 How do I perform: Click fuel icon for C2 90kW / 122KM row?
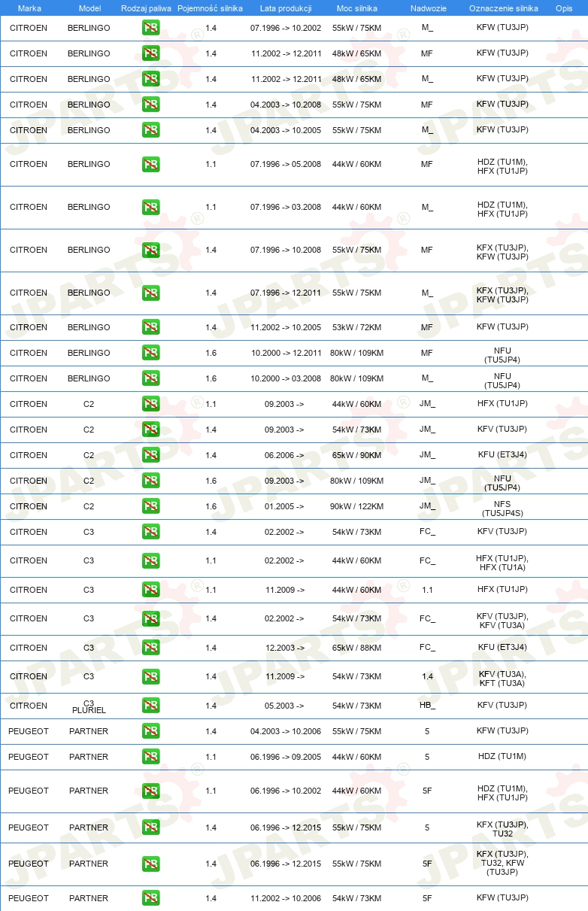150,506
